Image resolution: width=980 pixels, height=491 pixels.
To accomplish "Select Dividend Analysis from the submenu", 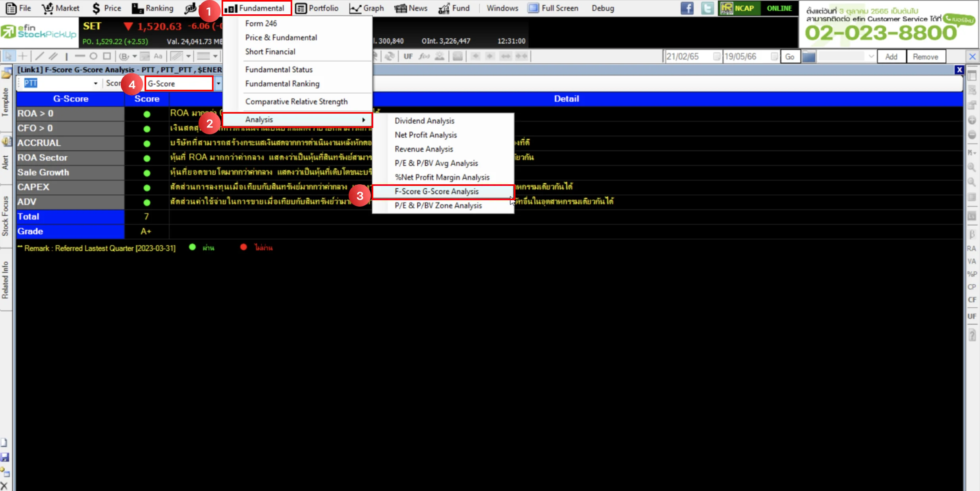I will 424,121.
